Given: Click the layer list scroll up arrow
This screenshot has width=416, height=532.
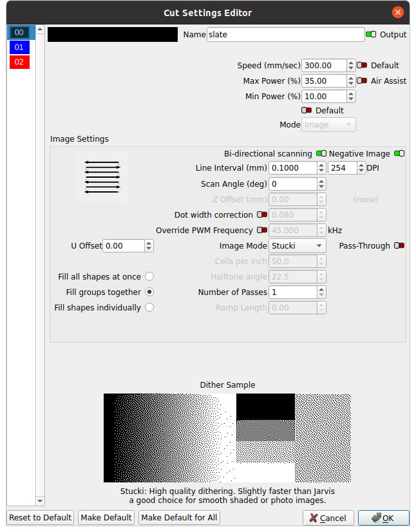Looking at the screenshot, I should pos(40,29).
